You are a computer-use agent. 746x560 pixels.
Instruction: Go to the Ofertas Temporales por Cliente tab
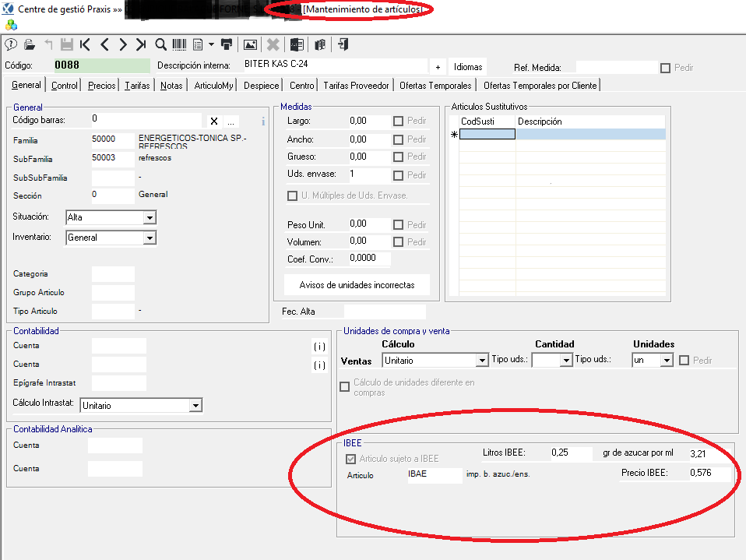click(x=540, y=86)
